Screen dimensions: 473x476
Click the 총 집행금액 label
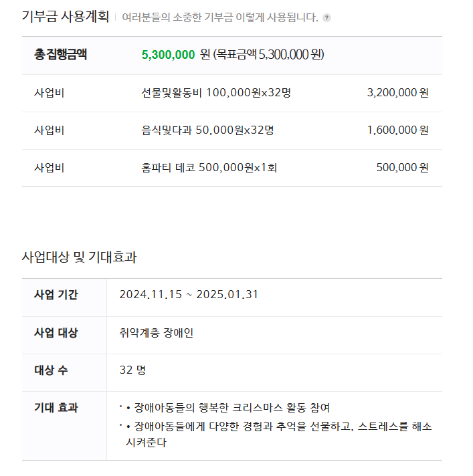[60, 55]
